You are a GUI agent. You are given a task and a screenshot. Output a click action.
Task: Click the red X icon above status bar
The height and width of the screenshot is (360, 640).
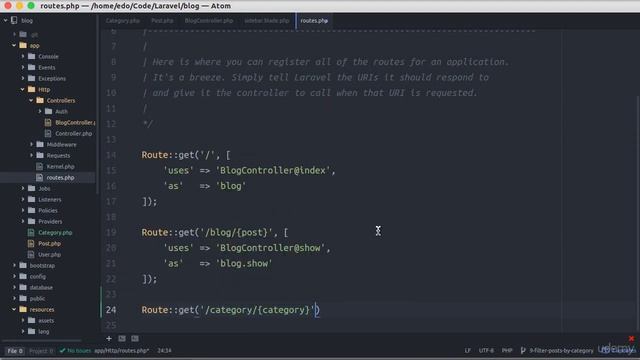(x=631, y=338)
